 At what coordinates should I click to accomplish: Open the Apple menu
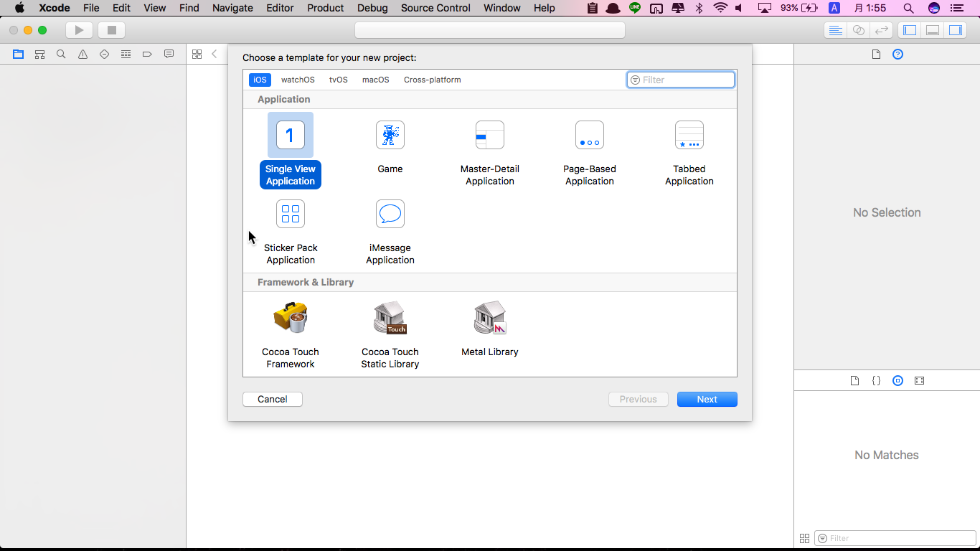(19, 8)
